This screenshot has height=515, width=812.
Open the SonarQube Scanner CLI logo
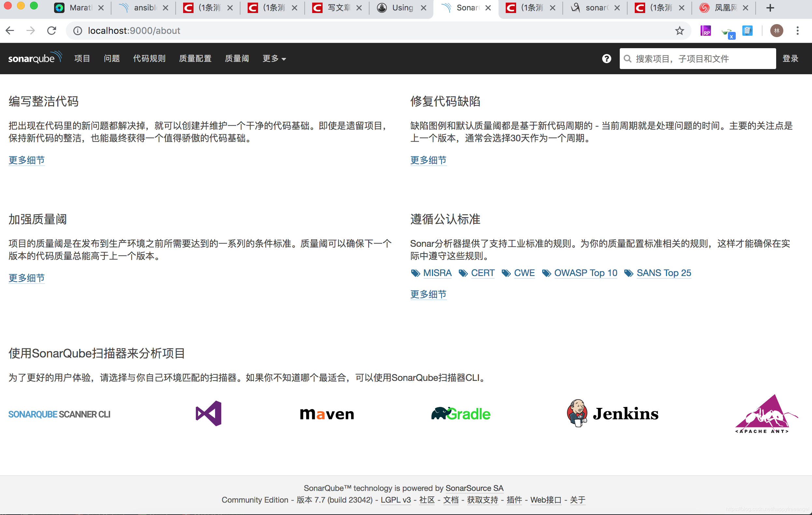(x=59, y=414)
